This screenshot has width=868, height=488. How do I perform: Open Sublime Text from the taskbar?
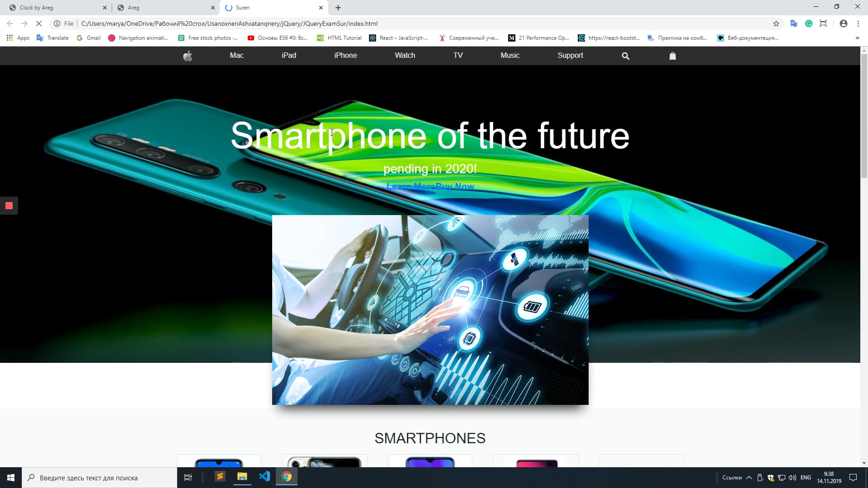pos(220,477)
